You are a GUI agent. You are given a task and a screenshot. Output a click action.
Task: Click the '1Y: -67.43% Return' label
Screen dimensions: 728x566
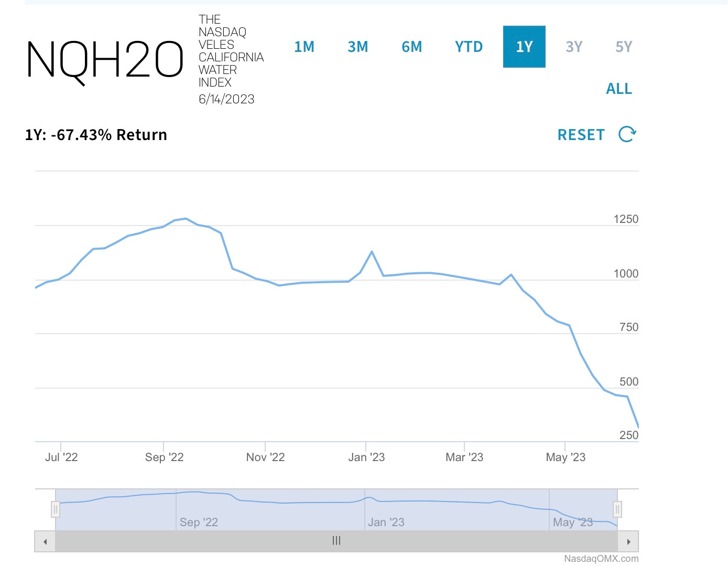(x=96, y=135)
